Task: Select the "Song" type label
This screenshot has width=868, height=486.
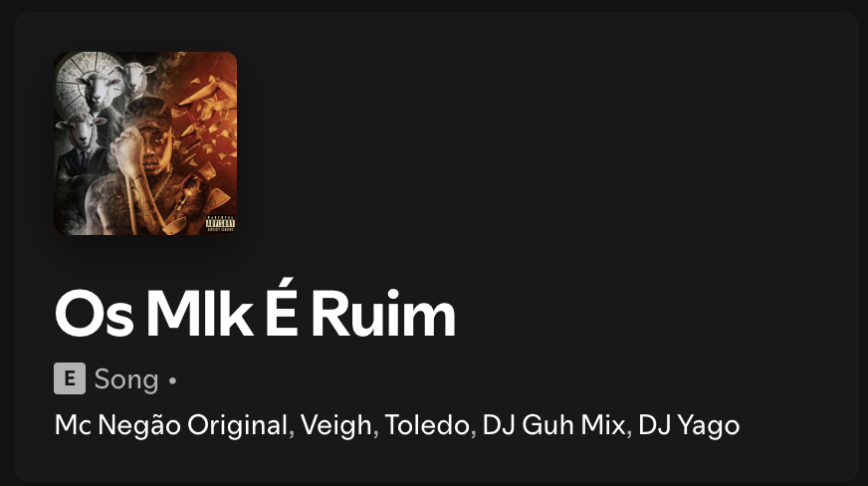Action: (x=126, y=379)
